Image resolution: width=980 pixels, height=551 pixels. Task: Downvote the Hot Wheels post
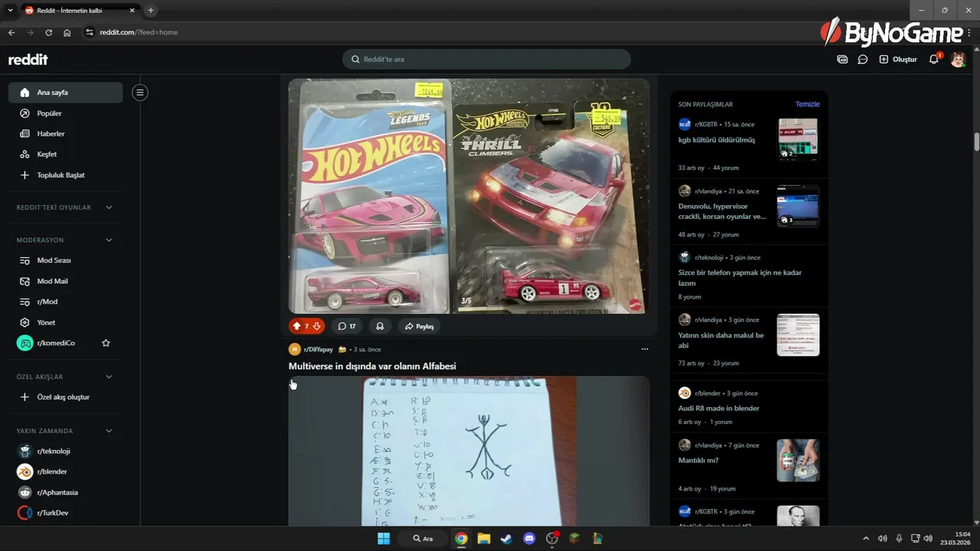click(317, 326)
